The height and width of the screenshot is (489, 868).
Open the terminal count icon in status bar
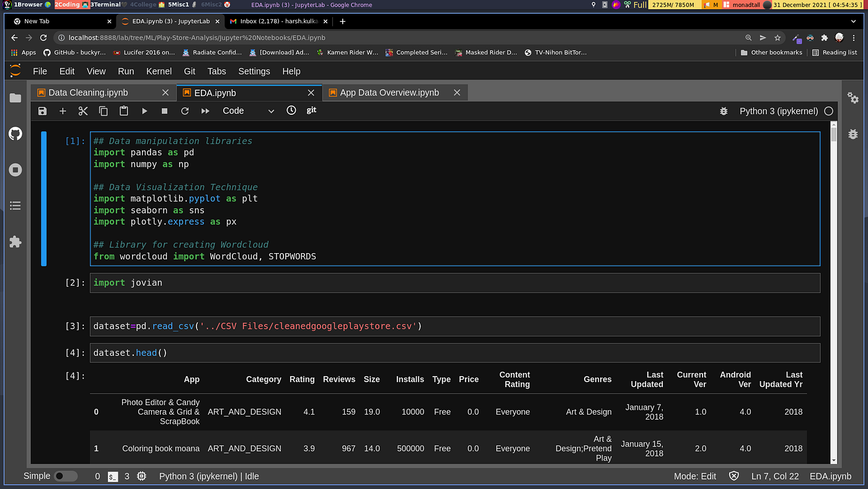point(113,477)
